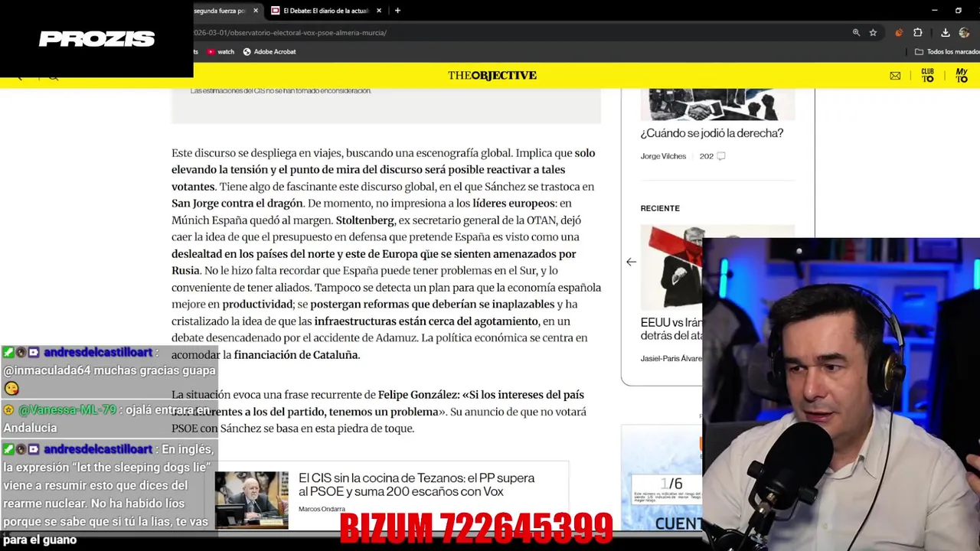The image size is (980, 551).
Task: Close the El Debate tab
Action: (x=379, y=11)
